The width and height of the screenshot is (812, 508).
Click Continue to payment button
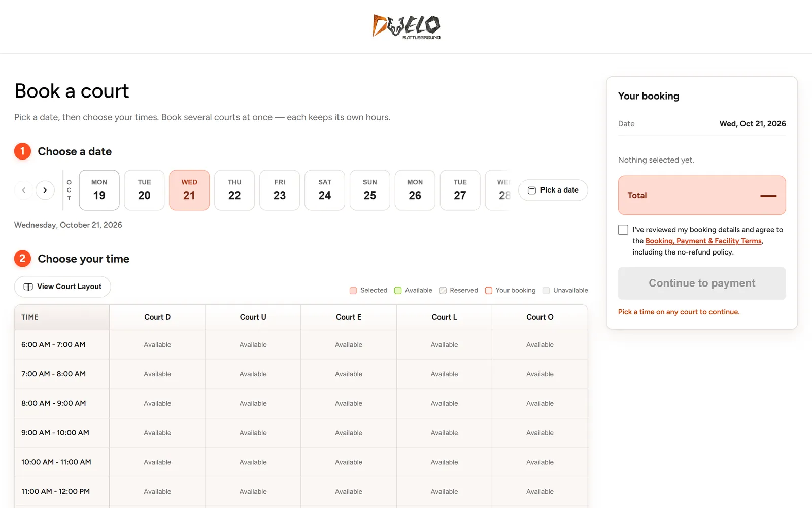[702, 283]
